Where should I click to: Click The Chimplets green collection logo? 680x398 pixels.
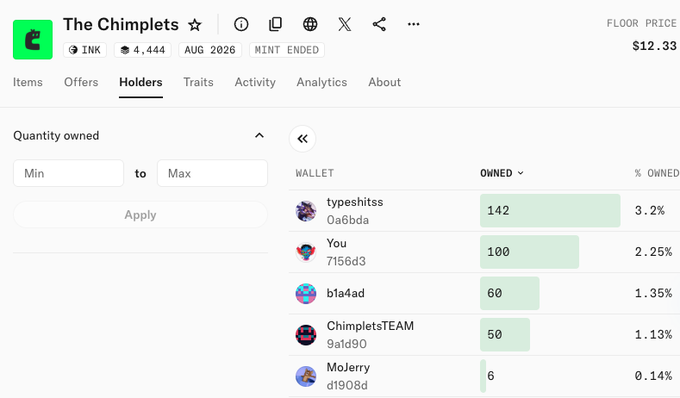[x=33, y=39]
